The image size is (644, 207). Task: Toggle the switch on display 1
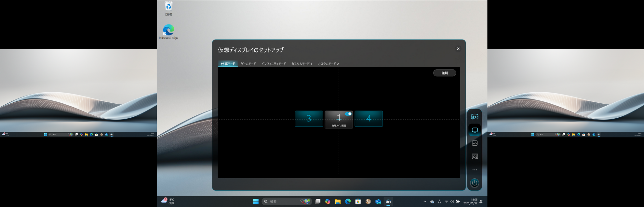point(348,114)
